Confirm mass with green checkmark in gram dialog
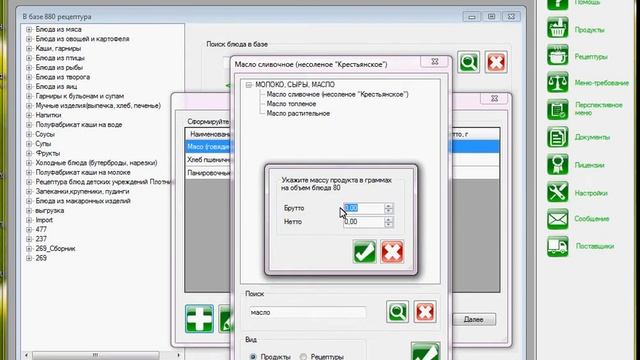Screen dimensions: 640x360 (364, 252)
